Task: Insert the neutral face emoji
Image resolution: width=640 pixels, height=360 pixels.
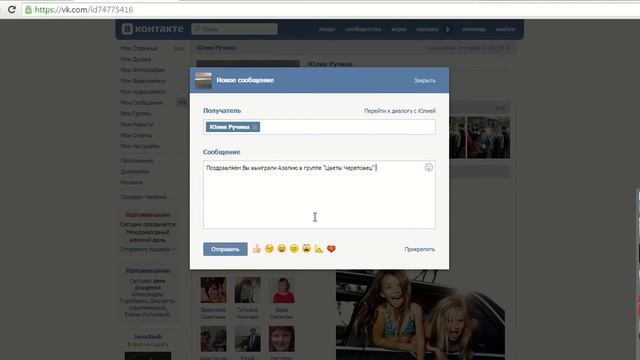Action: click(x=294, y=249)
